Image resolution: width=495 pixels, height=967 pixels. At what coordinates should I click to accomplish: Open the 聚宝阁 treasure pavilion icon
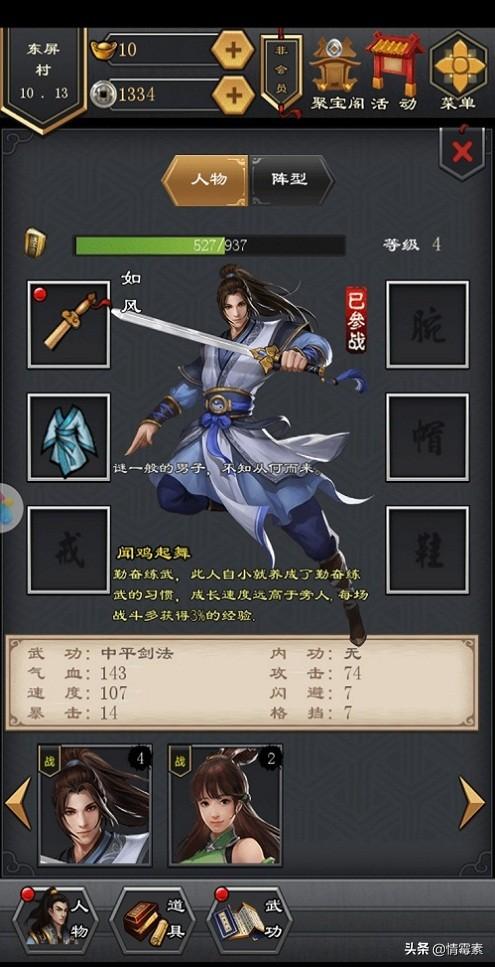click(337, 73)
